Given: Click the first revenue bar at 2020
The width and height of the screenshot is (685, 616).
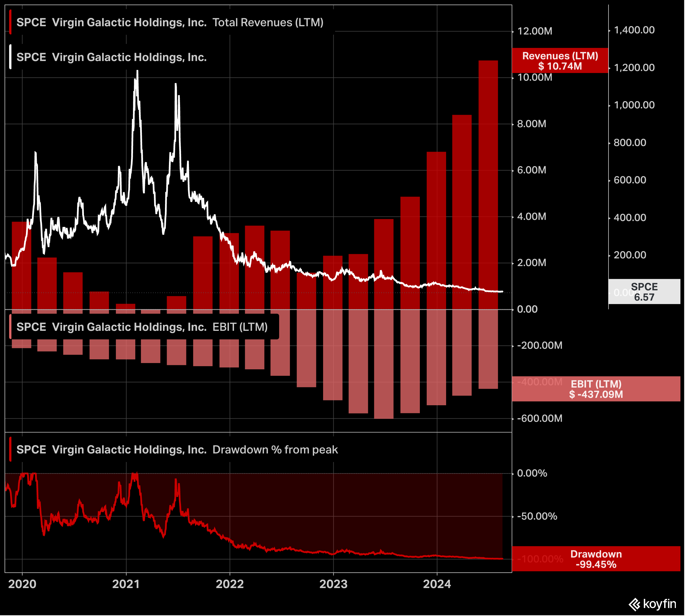Looking at the screenshot, I should click(21, 266).
